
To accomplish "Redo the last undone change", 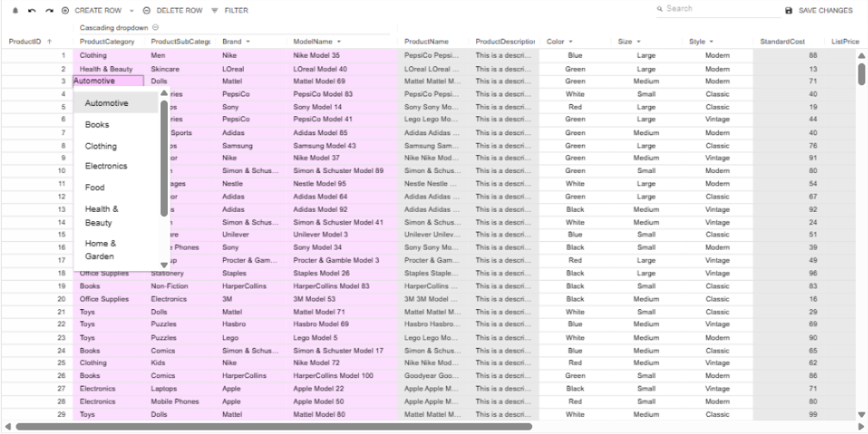I will (x=49, y=10).
